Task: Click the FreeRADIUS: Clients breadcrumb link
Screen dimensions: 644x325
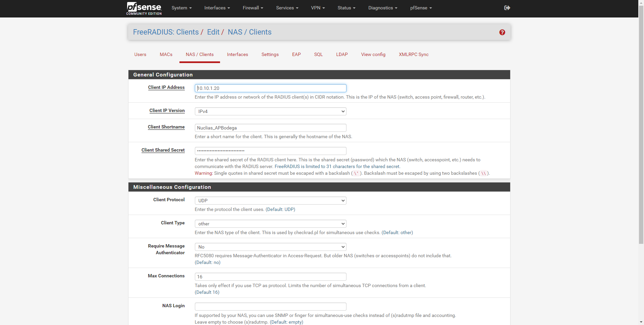Action: (166, 32)
